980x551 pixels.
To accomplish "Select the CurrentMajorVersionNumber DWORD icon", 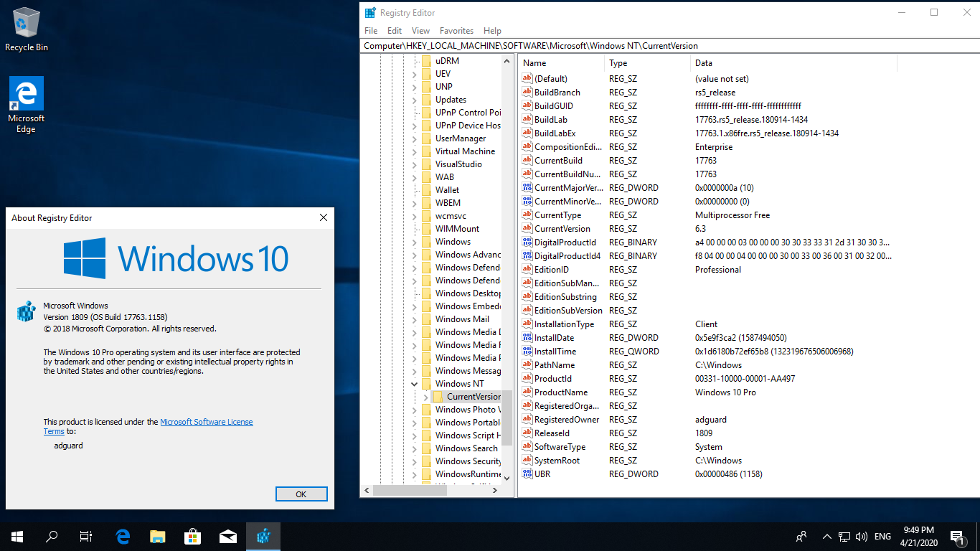I will tap(527, 188).
